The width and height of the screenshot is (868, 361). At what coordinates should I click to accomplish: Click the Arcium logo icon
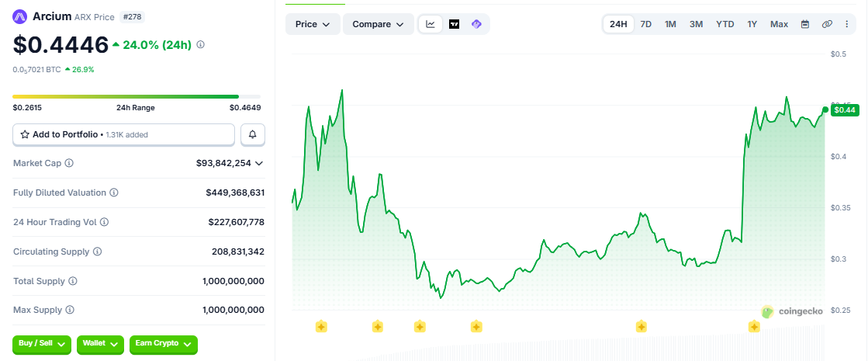pyautogui.click(x=20, y=16)
